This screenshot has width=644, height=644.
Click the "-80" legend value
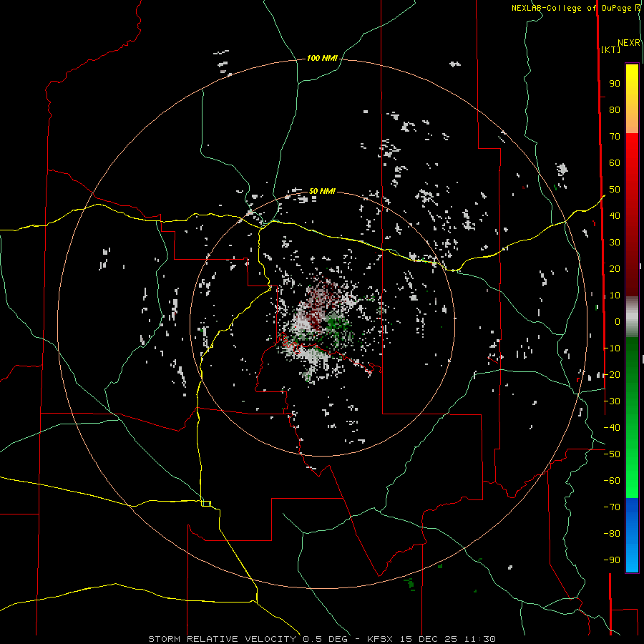(x=612, y=534)
